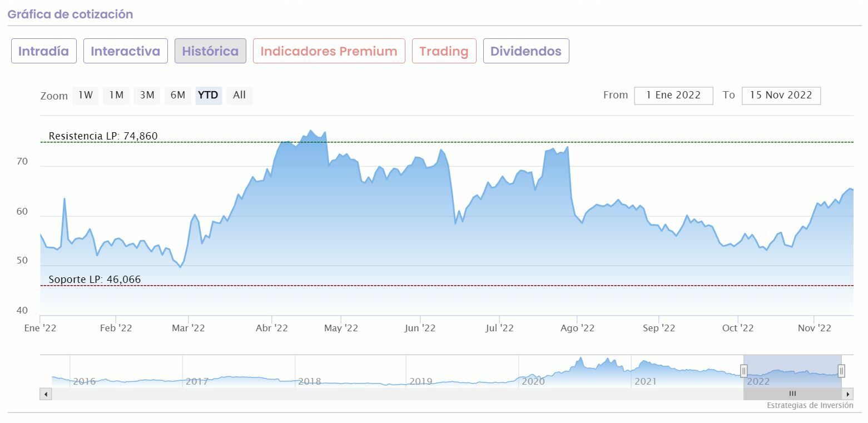Set zoom range to 1W
Screen dimensions: 868x423
tap(86, 95)
